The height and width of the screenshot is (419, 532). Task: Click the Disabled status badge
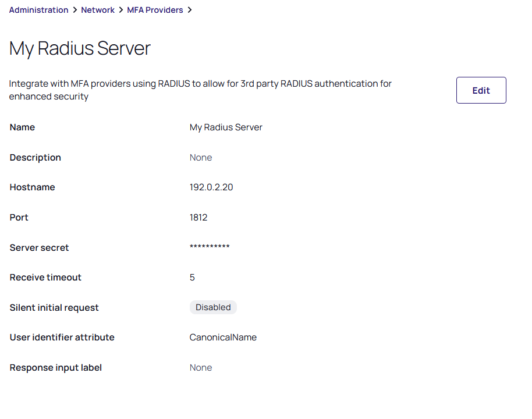[x=213, y=307]
